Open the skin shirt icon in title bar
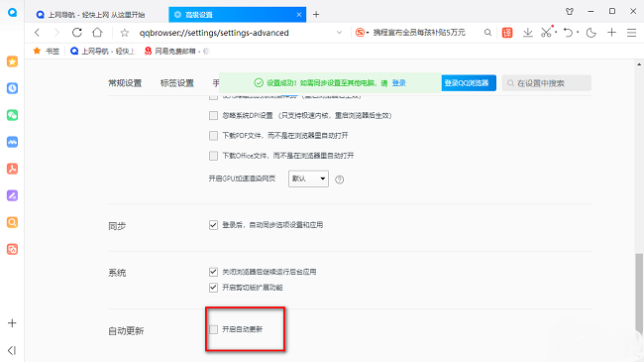The width and height of the screenshot is (644, 362). point(570,12)
